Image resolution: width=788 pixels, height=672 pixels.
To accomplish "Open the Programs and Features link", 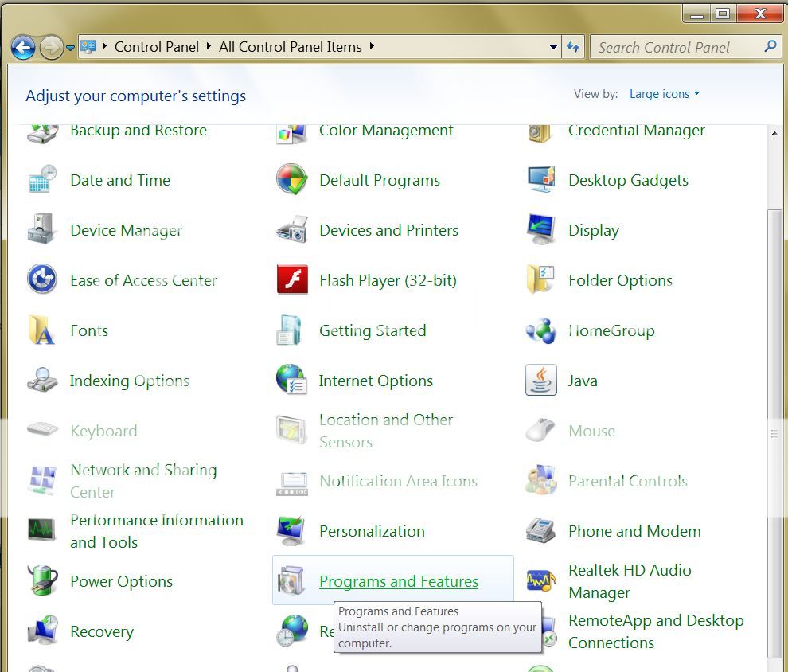I will point(399,581).
